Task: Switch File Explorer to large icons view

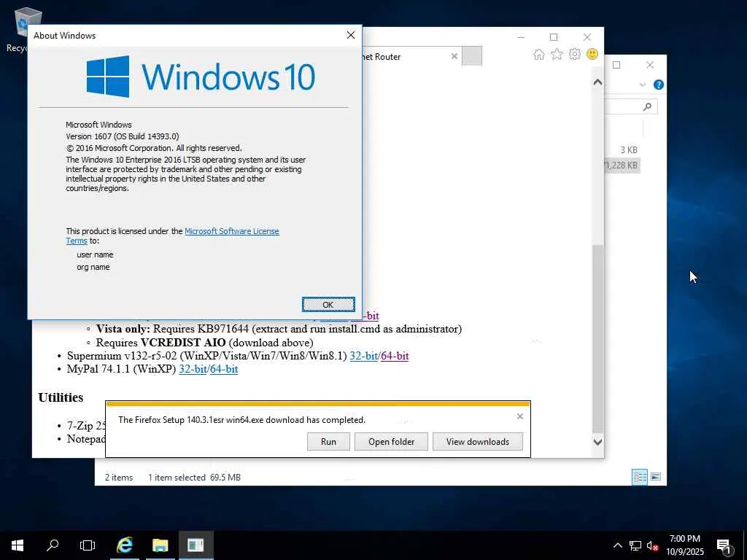Action: coord(656,477)
